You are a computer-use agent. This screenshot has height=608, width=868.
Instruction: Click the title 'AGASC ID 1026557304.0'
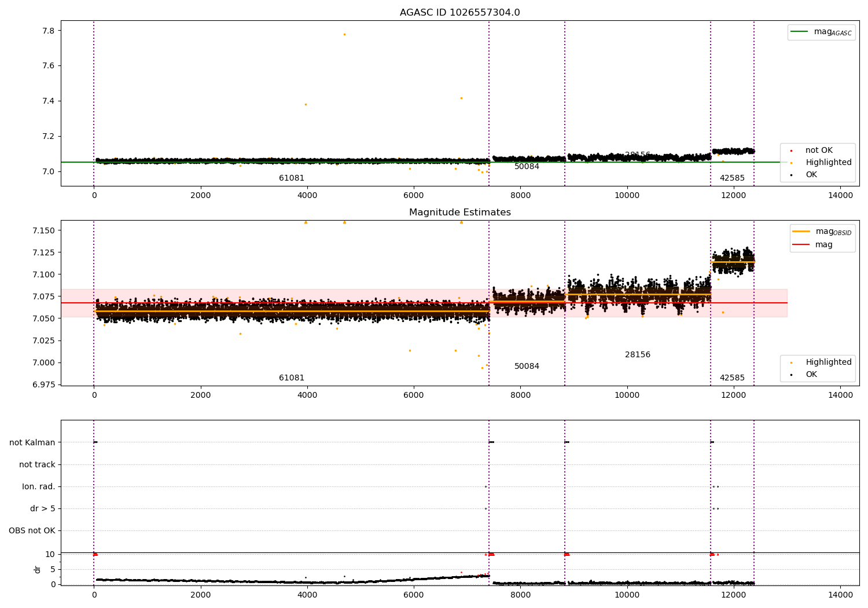[x=459, y=13]
